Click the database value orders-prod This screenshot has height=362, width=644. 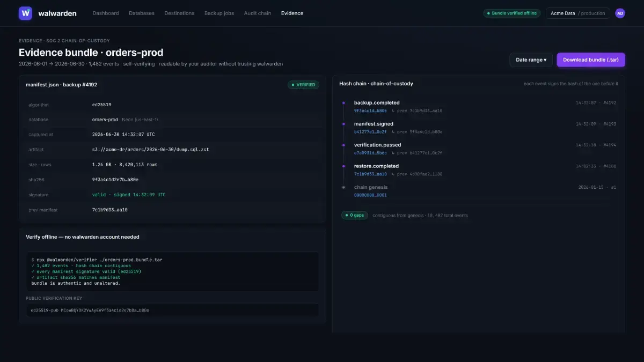point(105,120)
